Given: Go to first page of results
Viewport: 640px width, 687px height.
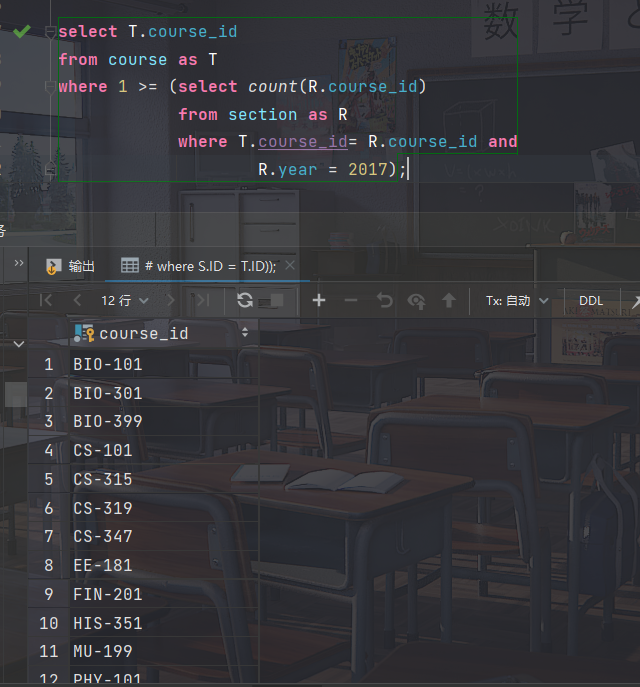Looking at the screenshot, I should pyautogui.click(x=46, y=301).
